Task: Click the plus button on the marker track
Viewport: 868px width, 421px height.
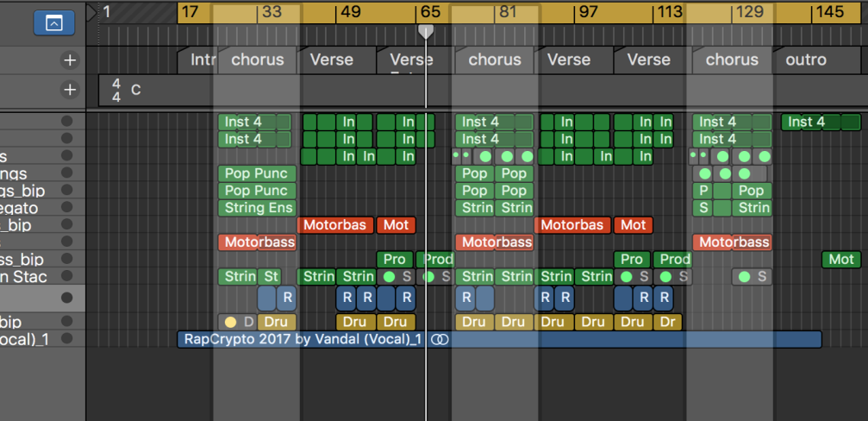Action: 70,60
